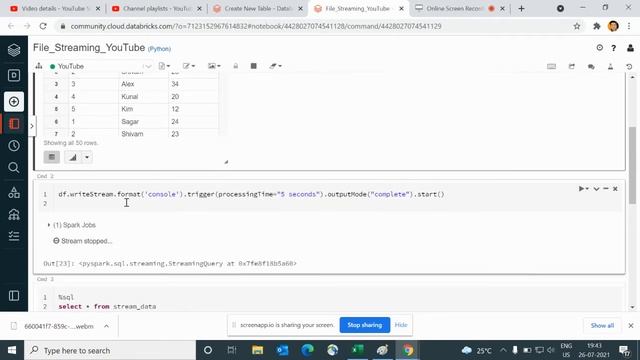Click the writeStream code line in Cmd 2
This screenshot has height=360, width=640.
click(x=251, y=194)
